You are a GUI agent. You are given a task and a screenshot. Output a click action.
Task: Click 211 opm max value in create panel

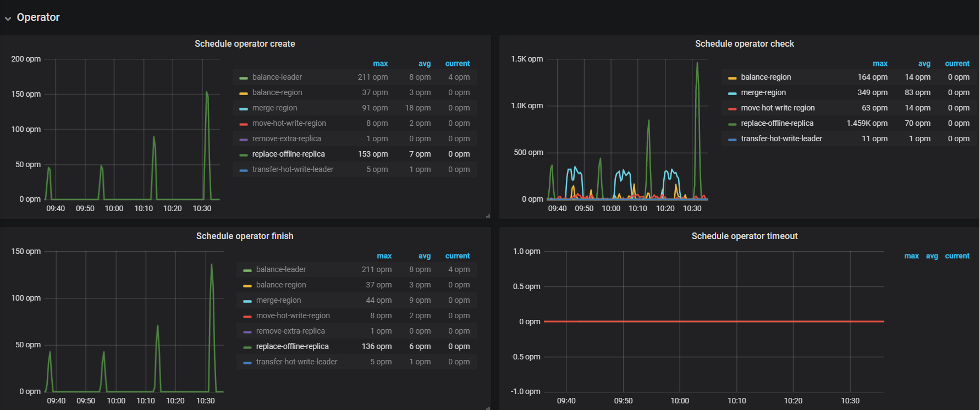(373, 77)
